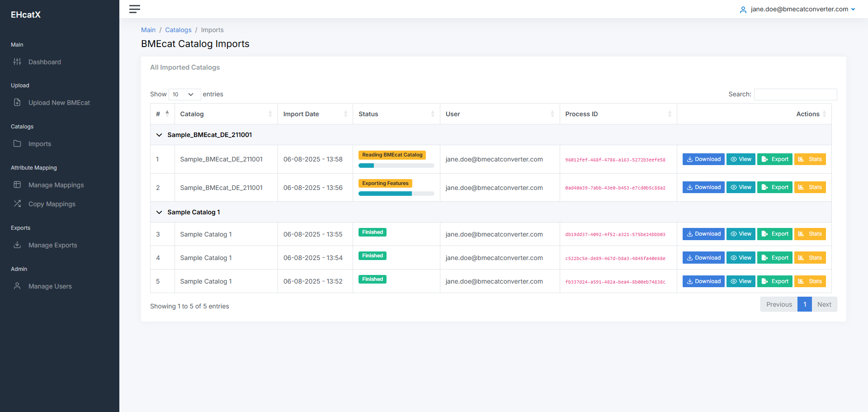
Task: Export the import dated 13:54
Action: (775, 258)
